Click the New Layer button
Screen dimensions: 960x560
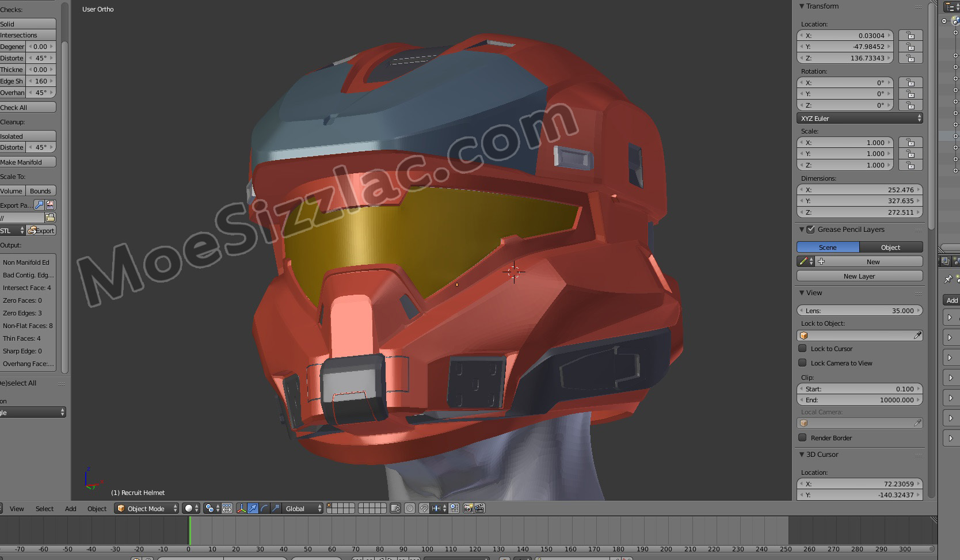(859, 276)
